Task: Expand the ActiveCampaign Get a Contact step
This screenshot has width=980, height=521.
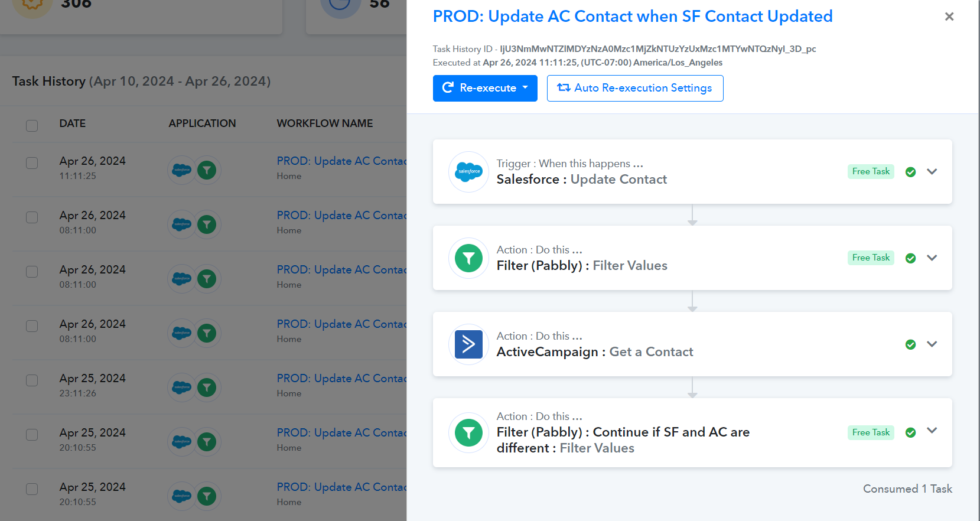Action: 932,344
